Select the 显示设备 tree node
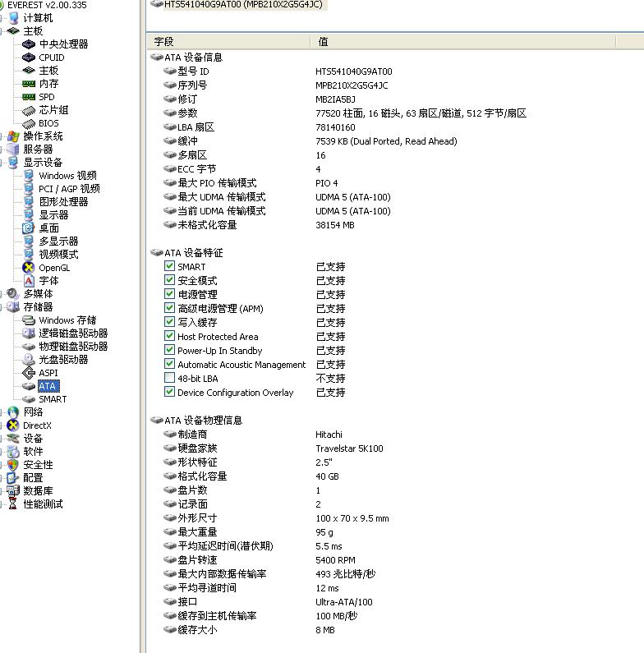 (x=43, y=163)
